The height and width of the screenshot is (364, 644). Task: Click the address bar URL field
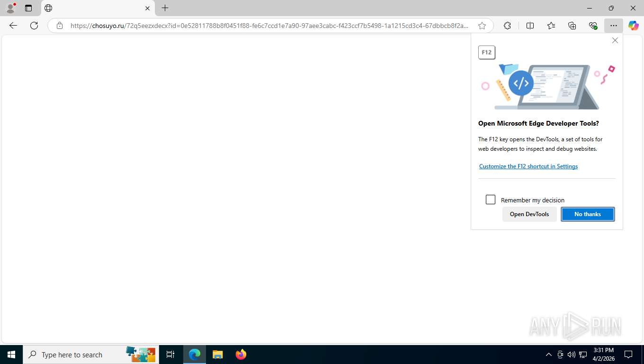269,26
